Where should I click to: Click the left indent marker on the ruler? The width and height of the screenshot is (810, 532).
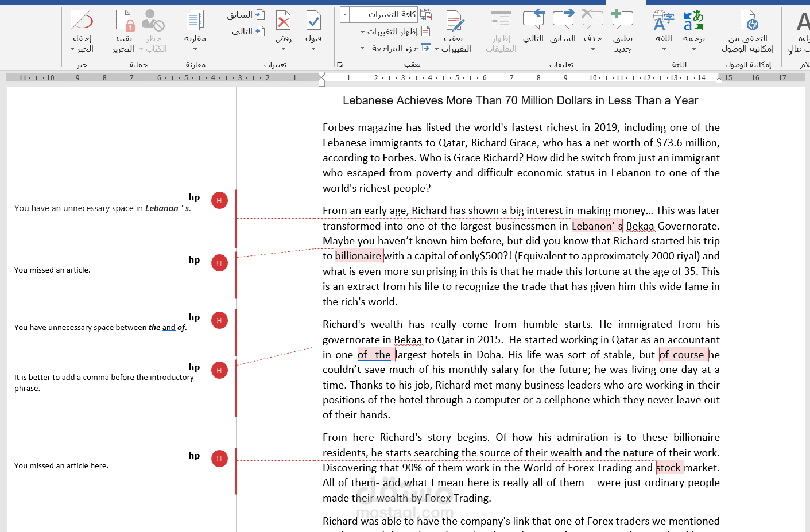point(321,79)
